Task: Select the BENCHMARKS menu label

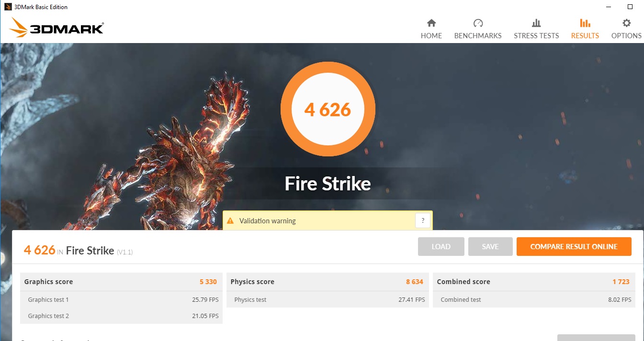Action: 478,36
